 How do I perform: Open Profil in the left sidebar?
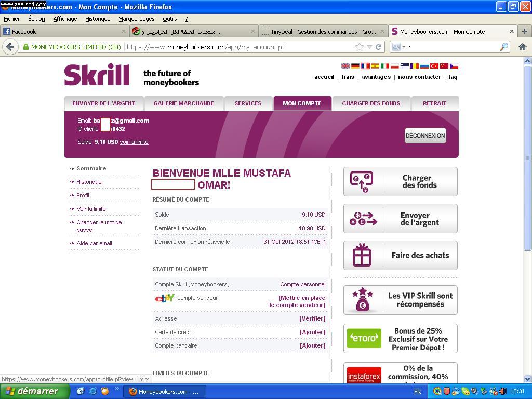click(83, 195)
